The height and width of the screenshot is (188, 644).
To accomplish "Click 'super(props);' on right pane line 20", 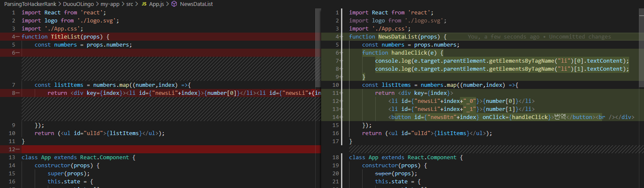I will [x=396, y=174].
